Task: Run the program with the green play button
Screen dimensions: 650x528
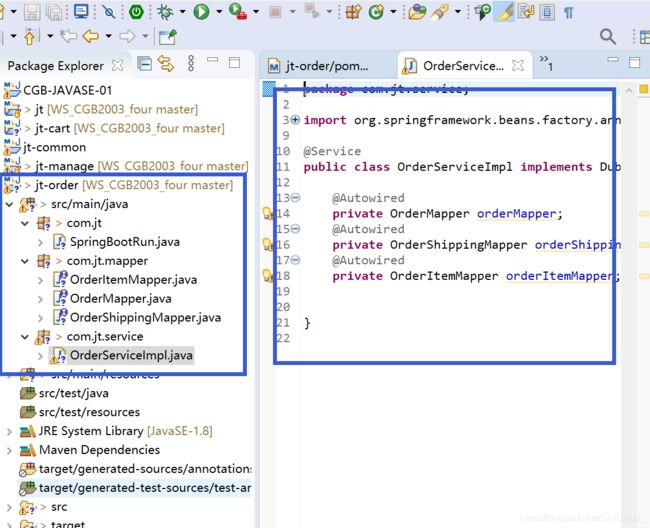Action: [x=201, y=12]
